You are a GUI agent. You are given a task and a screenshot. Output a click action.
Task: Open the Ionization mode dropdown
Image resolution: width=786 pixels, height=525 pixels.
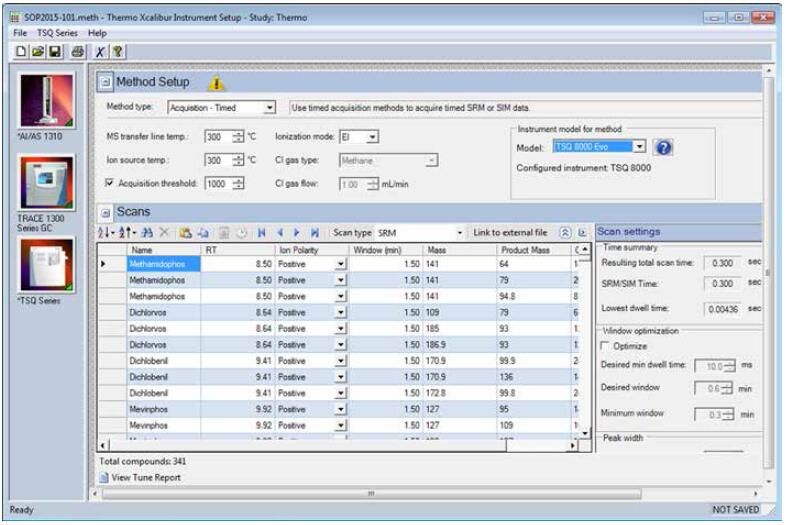[373, 135]
